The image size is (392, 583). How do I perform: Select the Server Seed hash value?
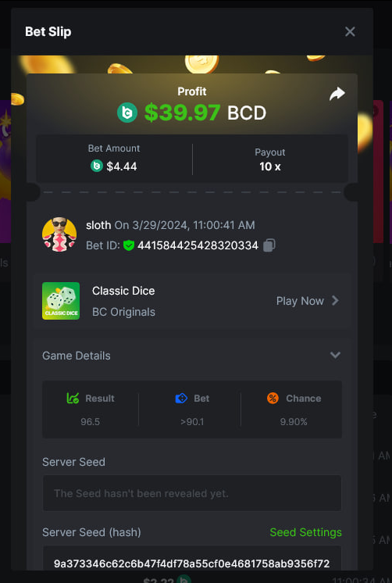(192, 563)
